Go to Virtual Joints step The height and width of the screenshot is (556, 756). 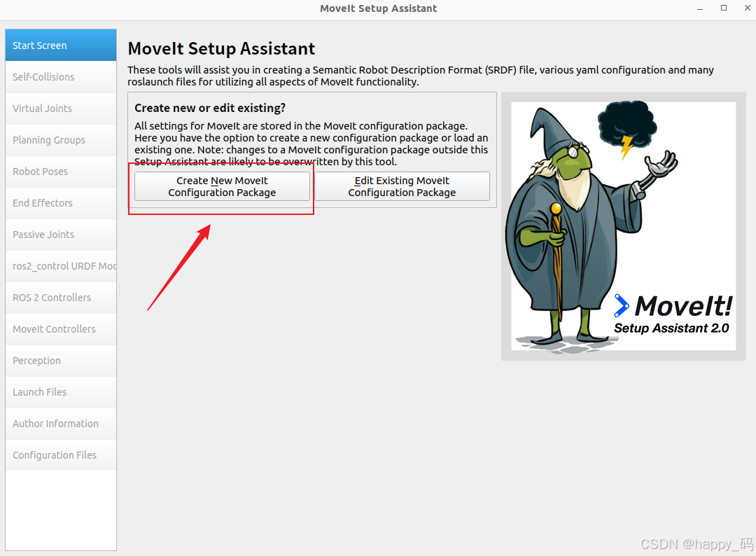tap(61, 109)
